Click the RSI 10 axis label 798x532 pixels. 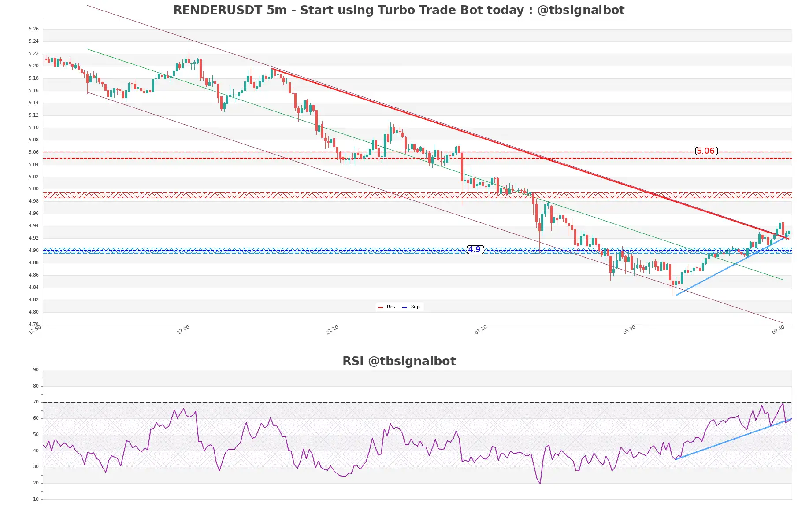click(36, 499)
